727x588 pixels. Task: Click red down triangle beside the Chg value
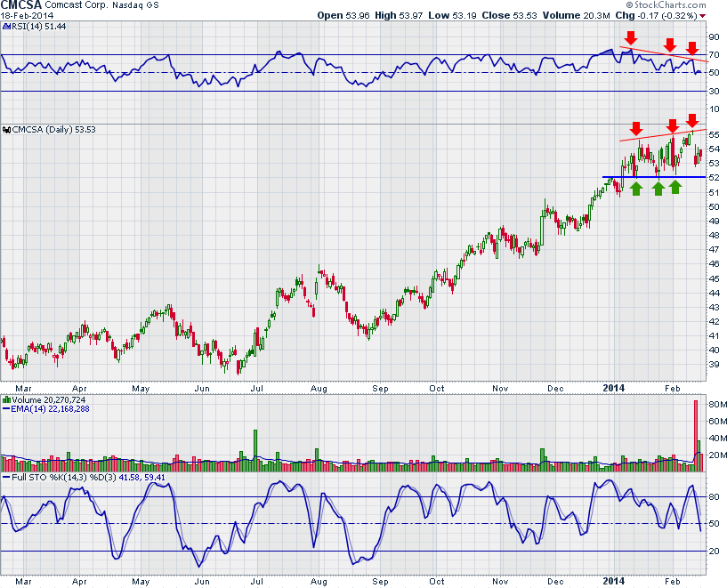point(702,16)
